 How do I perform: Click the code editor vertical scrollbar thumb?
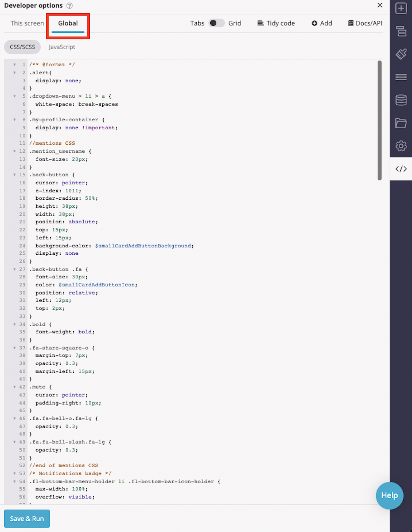(x=379, y=120)
